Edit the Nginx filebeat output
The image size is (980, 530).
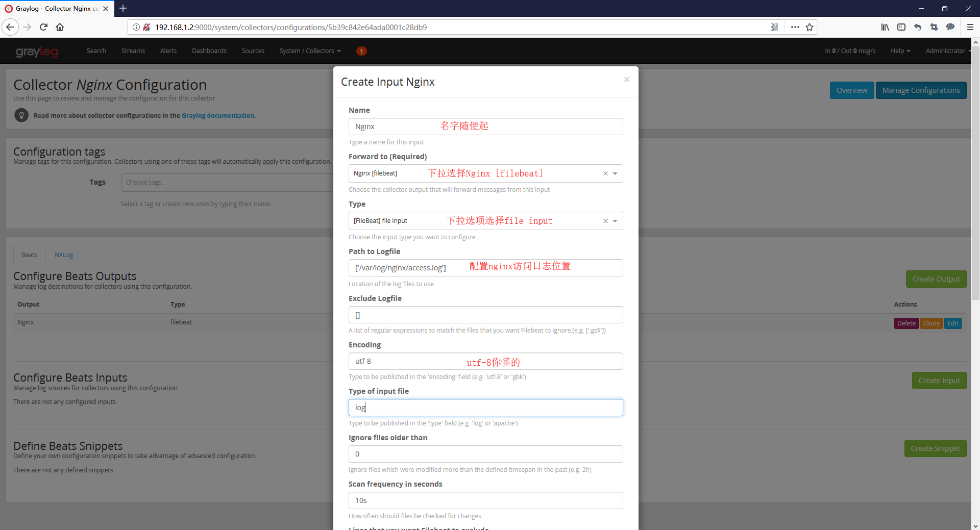tap(953, 323)
